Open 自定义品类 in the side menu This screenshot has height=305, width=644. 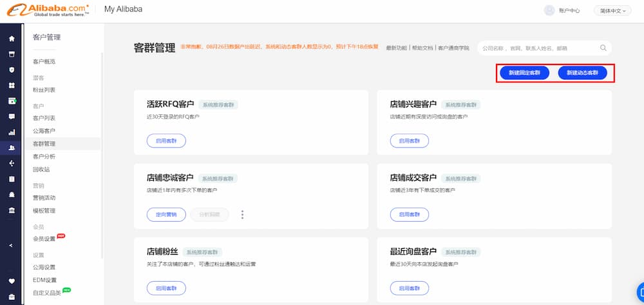coord(47,293)
